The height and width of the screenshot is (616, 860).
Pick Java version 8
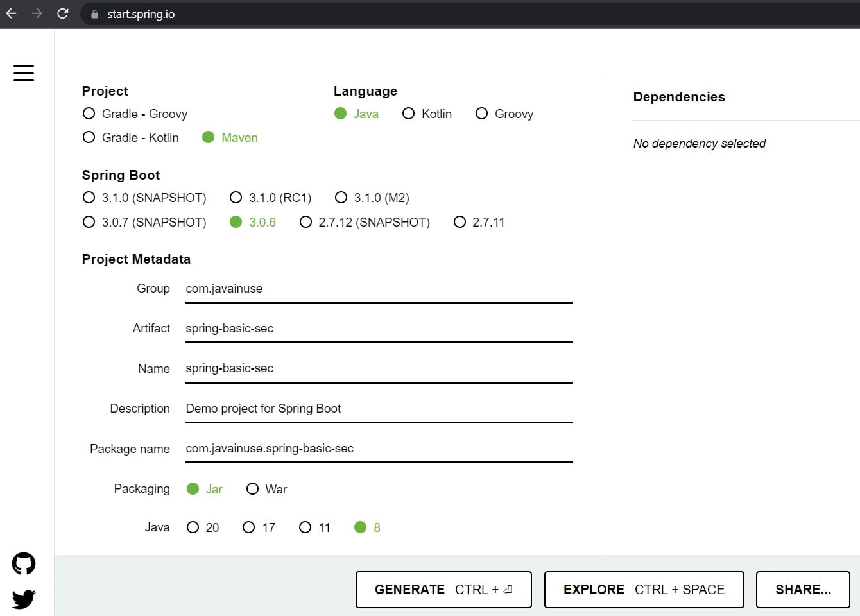point(367,527)
